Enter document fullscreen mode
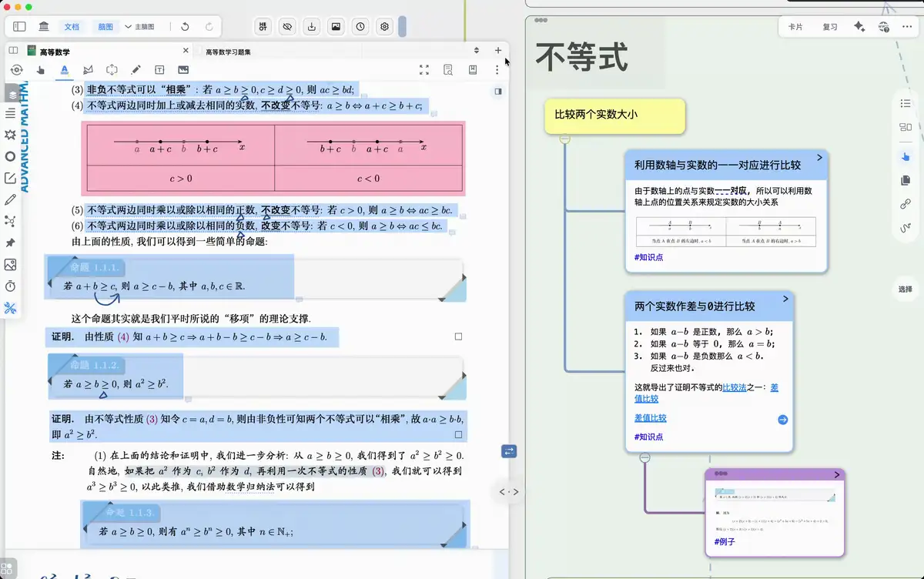The width and height of the screenshot is (924, 579). point(423,70)
